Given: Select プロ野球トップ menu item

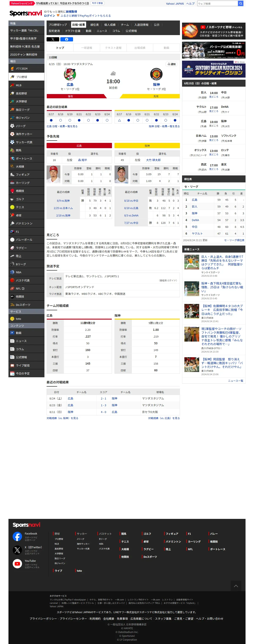Looking at the screenshot, I should (x=58, y=25).
